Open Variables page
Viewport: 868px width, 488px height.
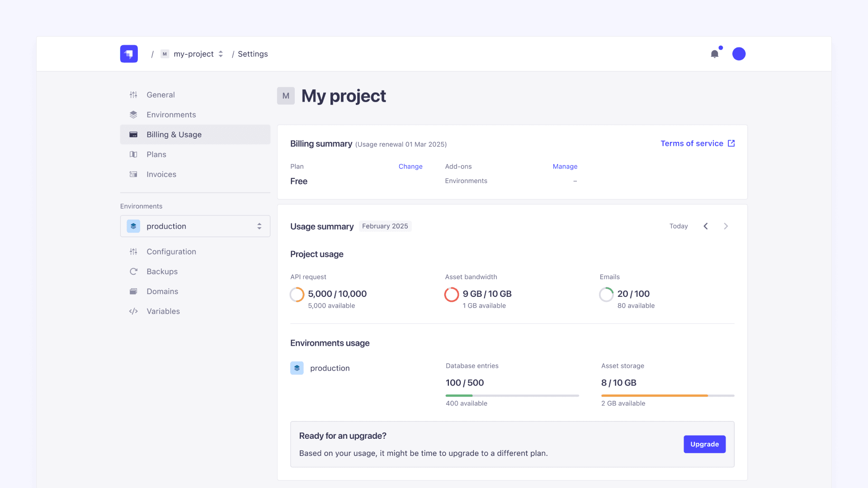pos(195,311)
